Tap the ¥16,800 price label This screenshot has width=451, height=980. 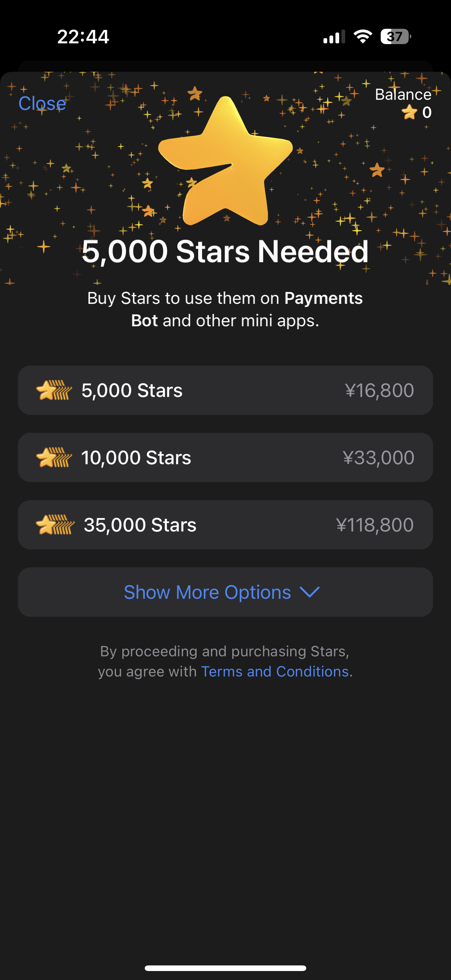(x=379, y=390)
